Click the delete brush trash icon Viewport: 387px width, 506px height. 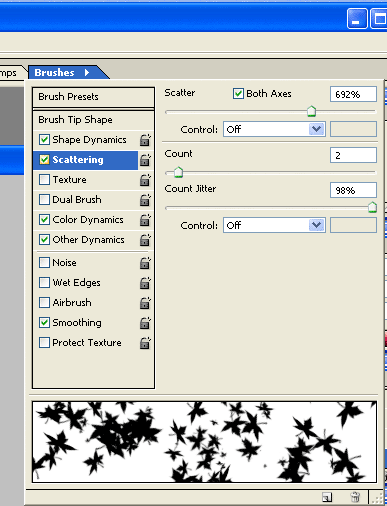pyautogui.click(x=355, y=497)
